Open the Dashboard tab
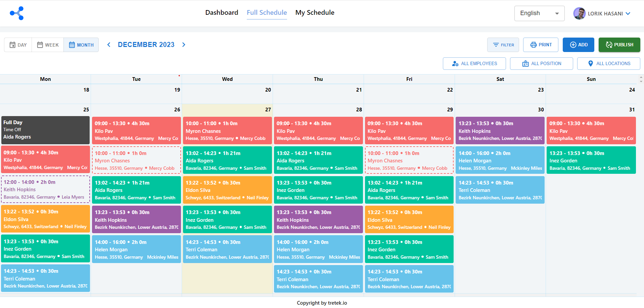Screen dimensions: 644x308 click(222, 13)
